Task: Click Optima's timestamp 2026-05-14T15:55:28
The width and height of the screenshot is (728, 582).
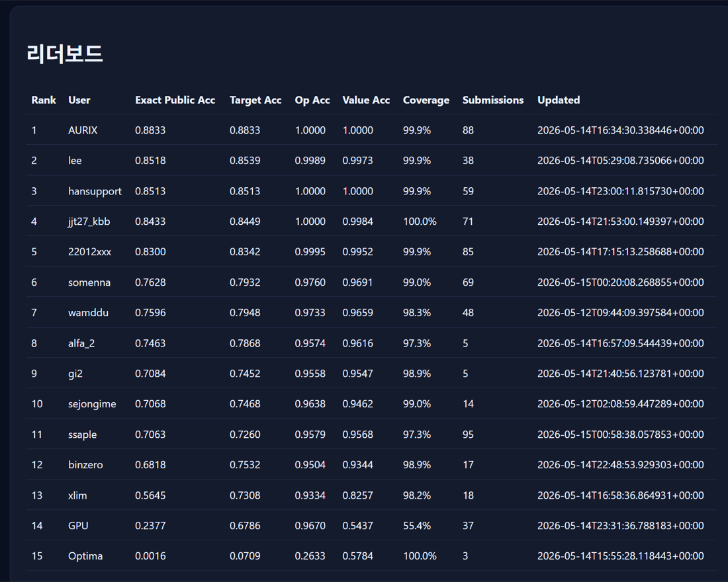Action: coord(621,556)
